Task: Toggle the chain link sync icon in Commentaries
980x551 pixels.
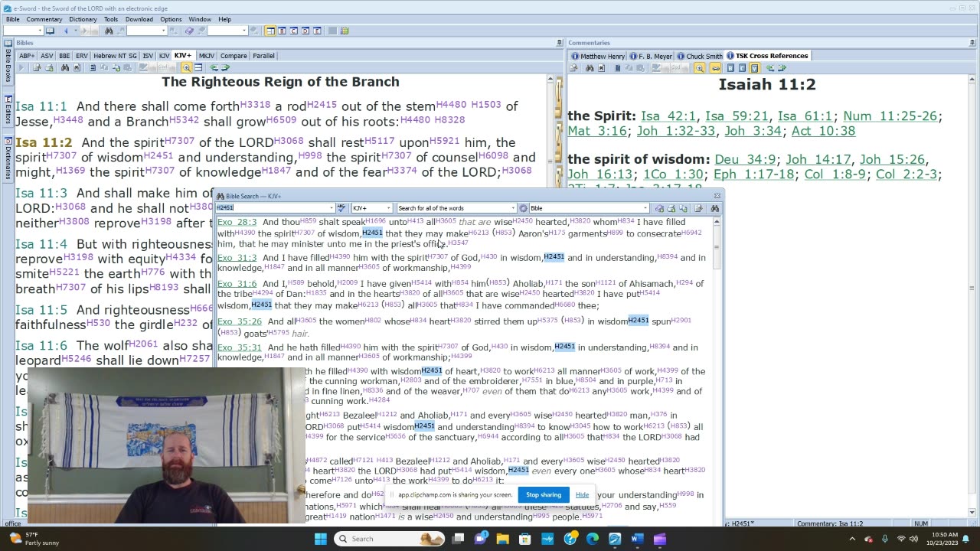Action: [x=715, y=68]
